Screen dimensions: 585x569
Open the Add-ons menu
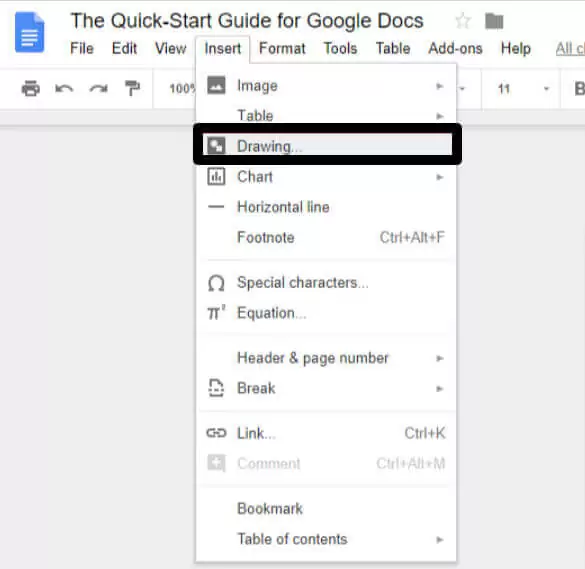(x=455, y=49)
